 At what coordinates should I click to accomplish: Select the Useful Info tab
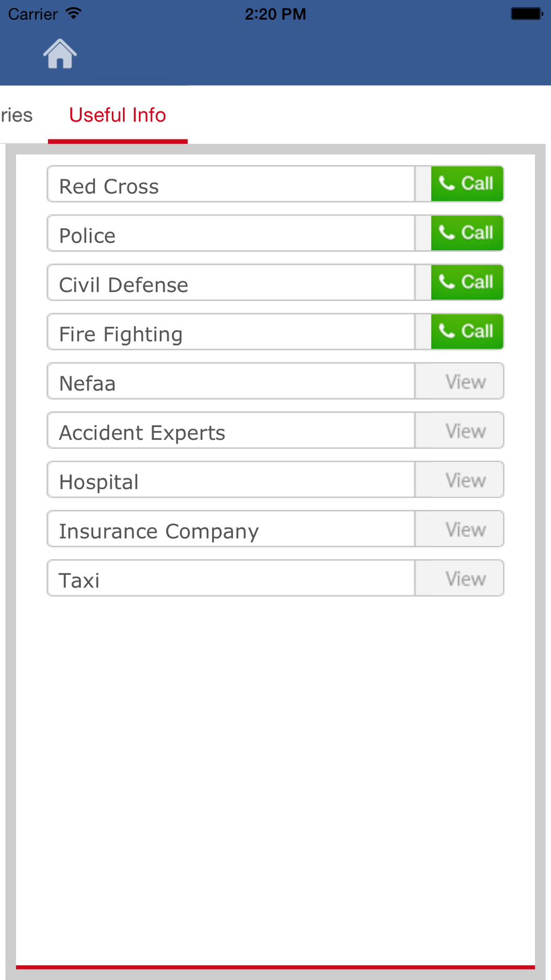pyautogui.click(x=117, y=115)
